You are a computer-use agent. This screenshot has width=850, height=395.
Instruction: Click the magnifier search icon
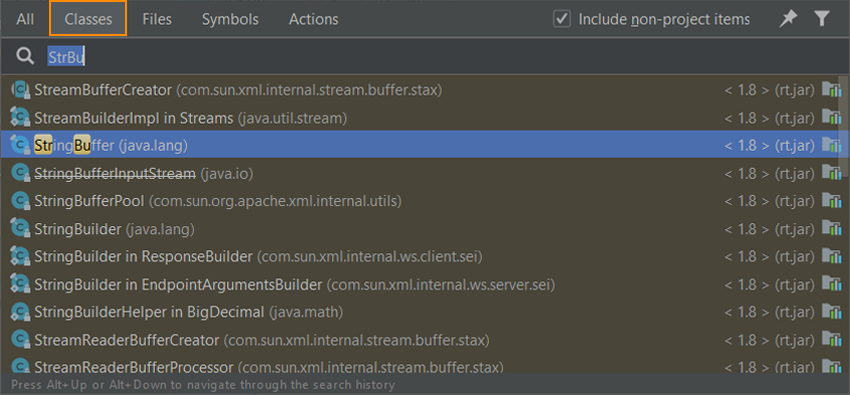coord(25,56)
